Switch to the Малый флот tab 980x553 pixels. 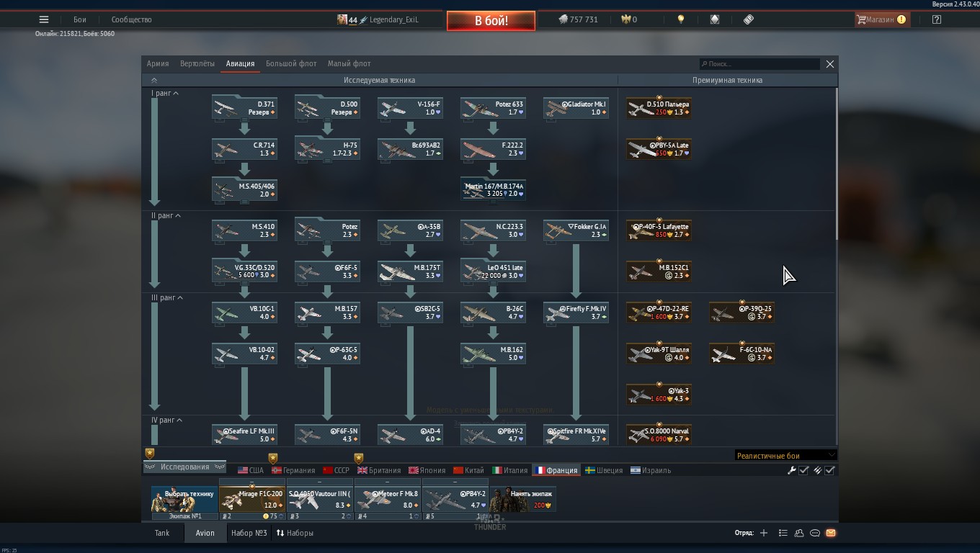(x=349, y=63)
